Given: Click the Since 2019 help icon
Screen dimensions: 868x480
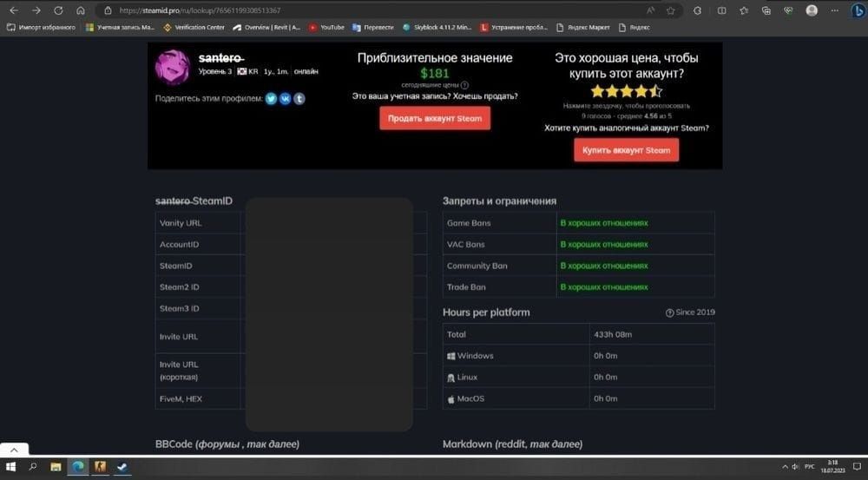Looking at the screenshot, I should point(669,312).
